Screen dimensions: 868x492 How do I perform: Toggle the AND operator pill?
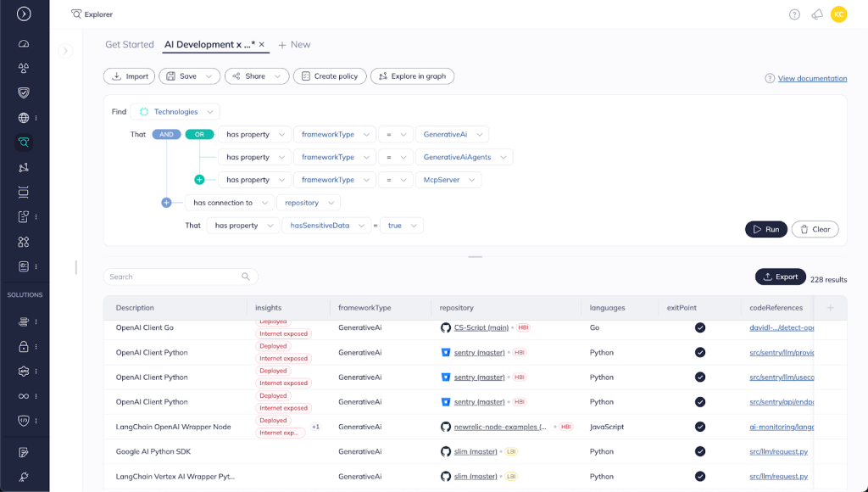(167, 134)
